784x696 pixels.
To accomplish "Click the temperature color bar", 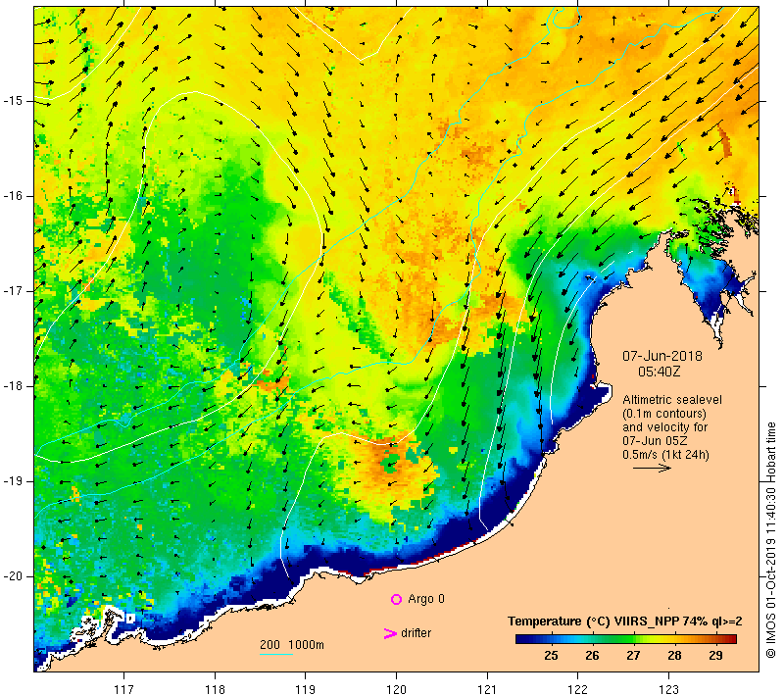I will pyautogui.click(x=626, y=638).
